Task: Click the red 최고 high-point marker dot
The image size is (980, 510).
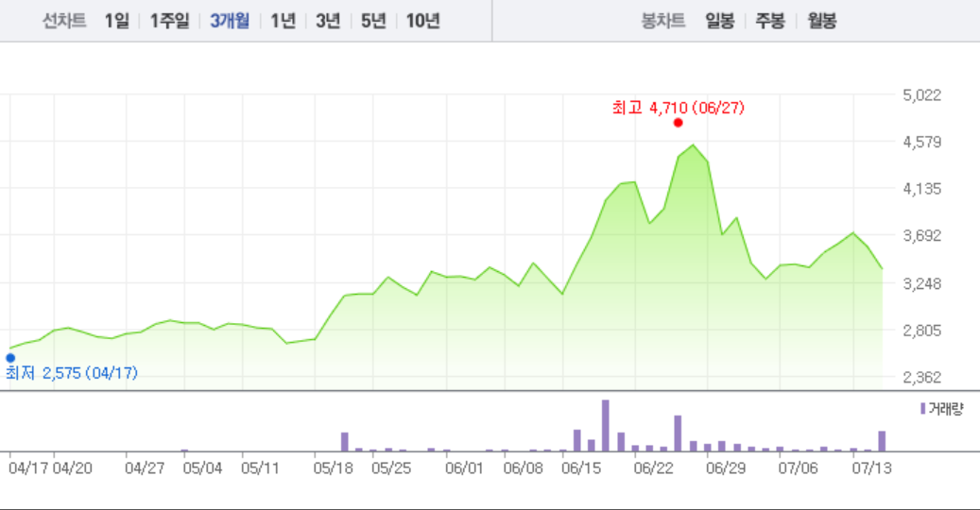Action: tap(678, 123)
